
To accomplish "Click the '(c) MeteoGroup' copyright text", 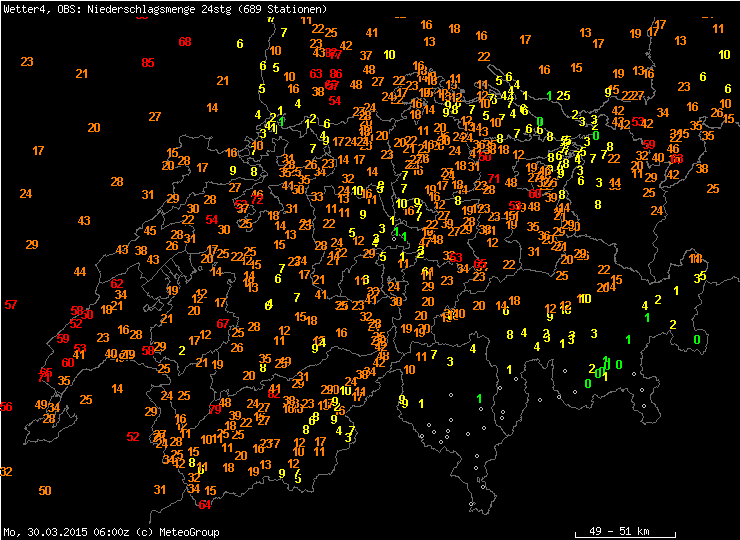I will point(178,532).
